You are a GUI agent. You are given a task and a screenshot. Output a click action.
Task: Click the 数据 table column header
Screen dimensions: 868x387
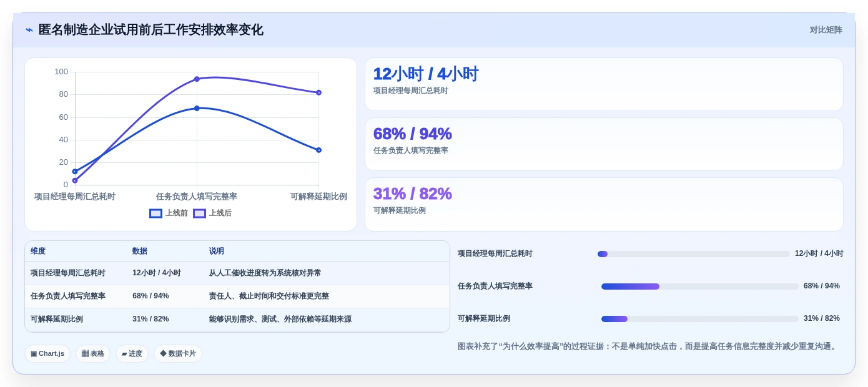click(x=140, y=251)
